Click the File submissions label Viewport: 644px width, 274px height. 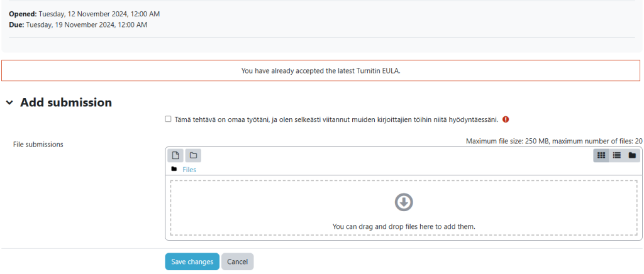pos(38,145)
